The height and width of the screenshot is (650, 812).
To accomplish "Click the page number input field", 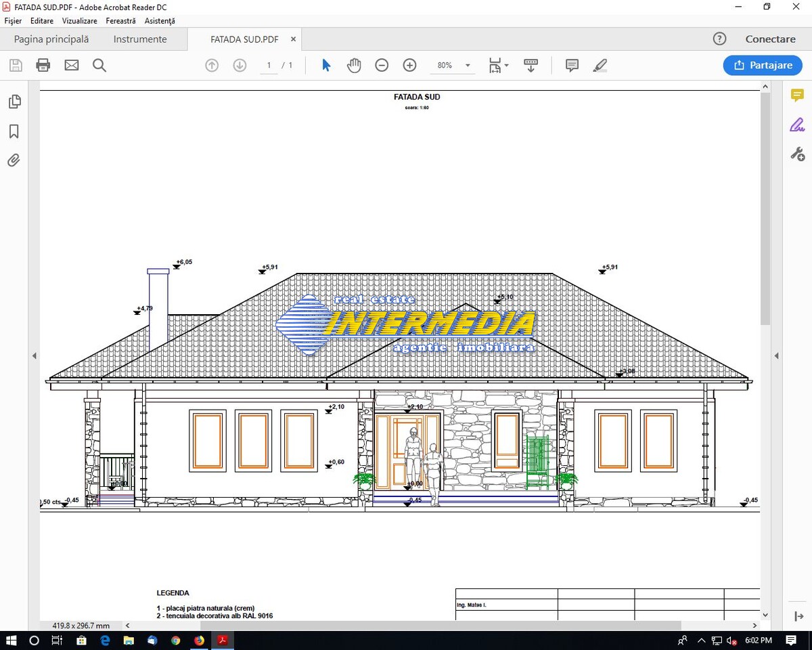I will tap(269, 66).
